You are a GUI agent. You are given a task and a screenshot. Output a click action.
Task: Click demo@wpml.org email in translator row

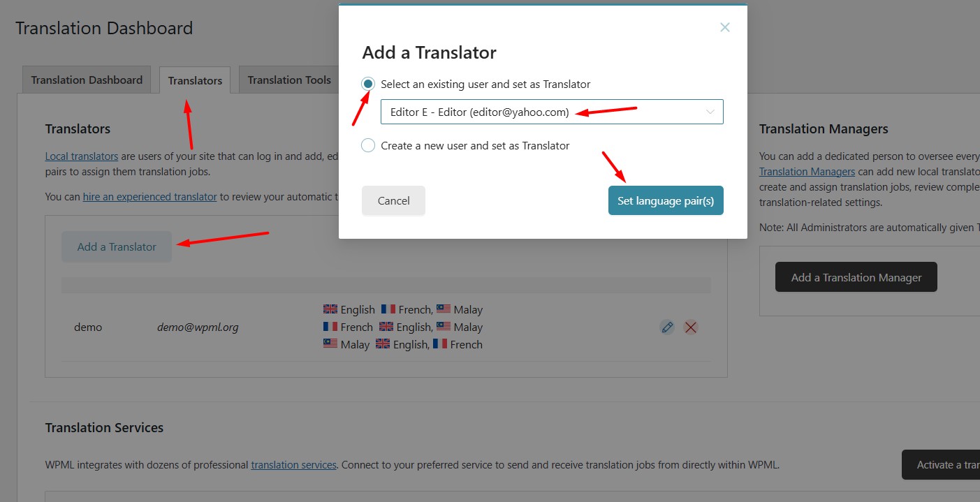(x=198, y=327)
